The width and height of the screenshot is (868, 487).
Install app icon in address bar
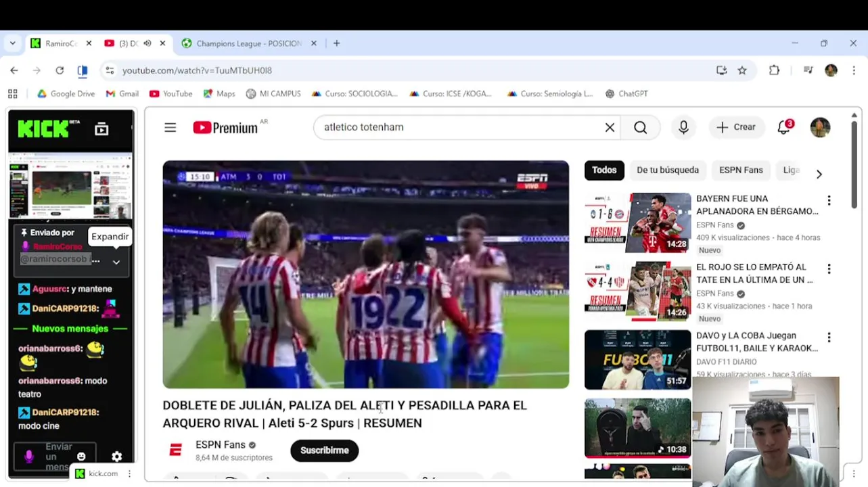click(721, 70)
